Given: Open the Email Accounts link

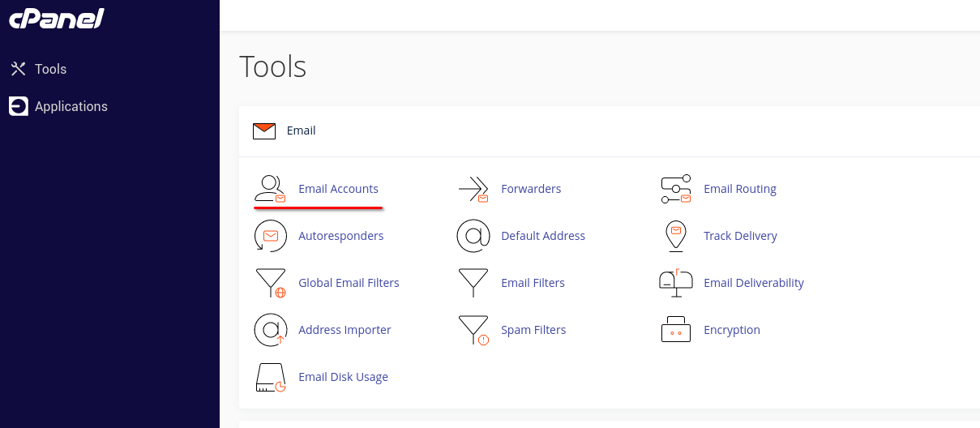Looking at the screenshot, I should (x=338, y=189).
